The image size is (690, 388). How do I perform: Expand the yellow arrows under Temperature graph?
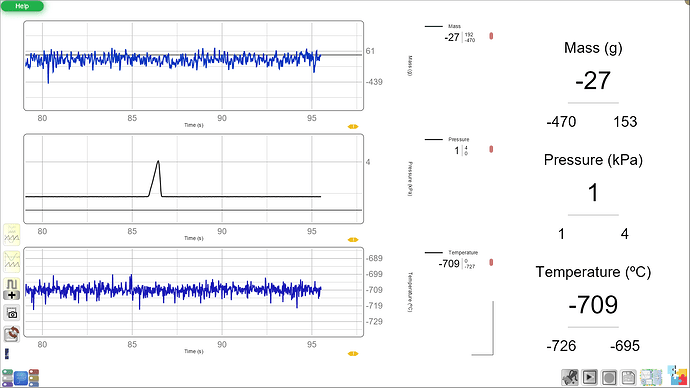pos(353,354)
